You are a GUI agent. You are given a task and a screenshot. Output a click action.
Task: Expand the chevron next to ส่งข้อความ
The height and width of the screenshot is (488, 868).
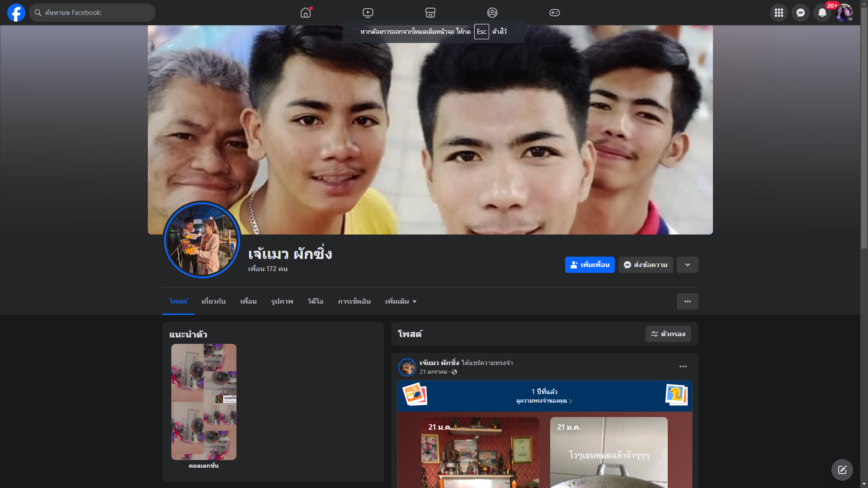coord(688,265)
